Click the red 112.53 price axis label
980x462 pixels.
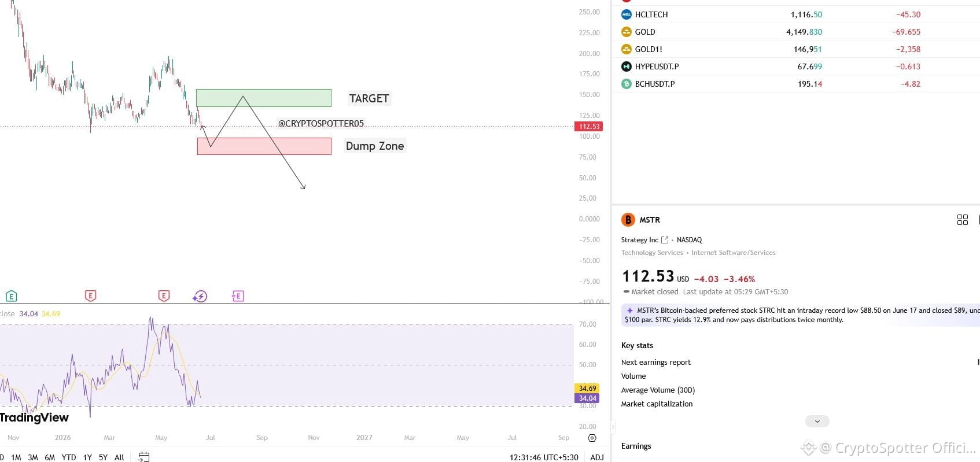589,126
